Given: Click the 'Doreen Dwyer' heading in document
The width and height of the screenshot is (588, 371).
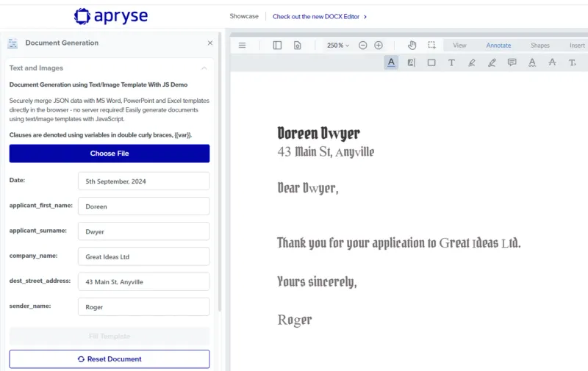Looking at the screenshot, I should 318,134.
